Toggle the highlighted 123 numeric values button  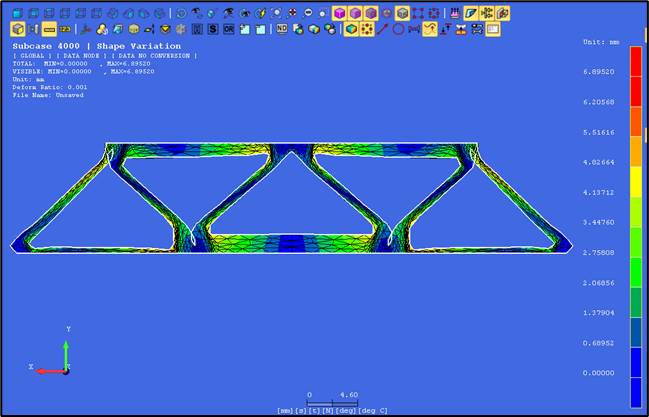pos(65,29)
